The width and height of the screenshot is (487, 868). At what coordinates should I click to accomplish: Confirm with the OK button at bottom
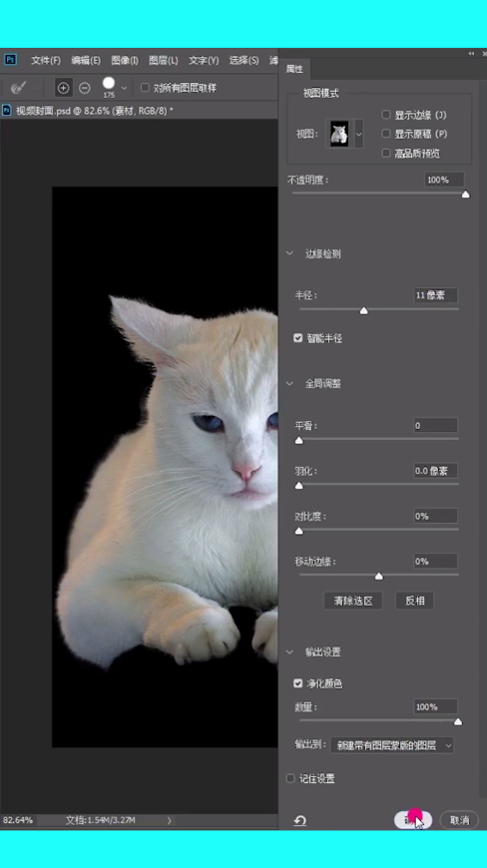pyautogui.click(x=413, y=820)
